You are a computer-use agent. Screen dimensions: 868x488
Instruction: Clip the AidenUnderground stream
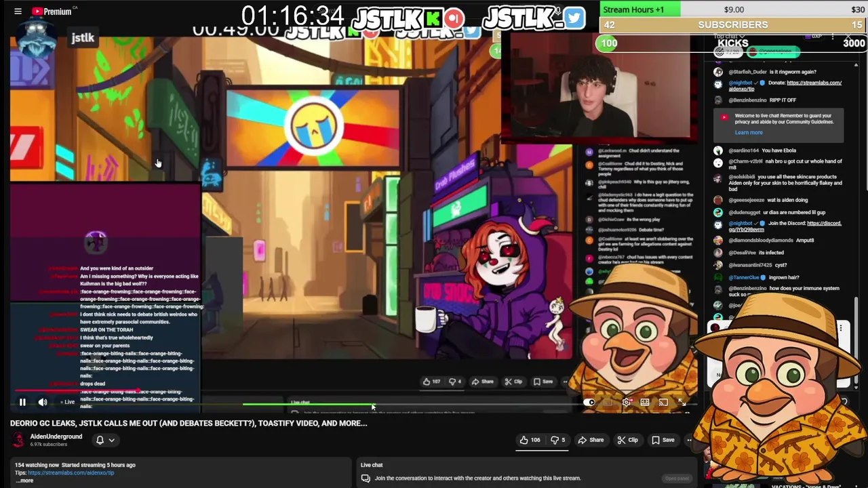pos(627,440)
